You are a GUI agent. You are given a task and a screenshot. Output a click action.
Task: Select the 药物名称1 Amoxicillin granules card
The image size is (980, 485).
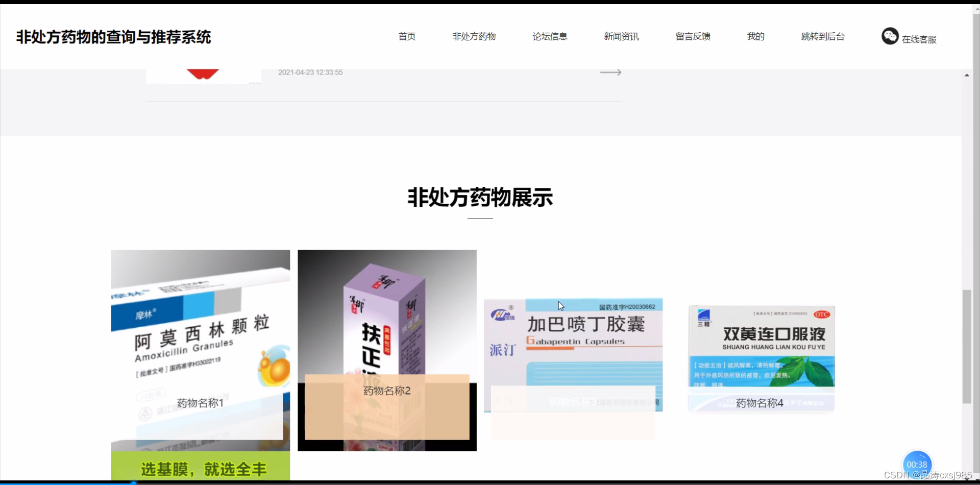(200, 351)
